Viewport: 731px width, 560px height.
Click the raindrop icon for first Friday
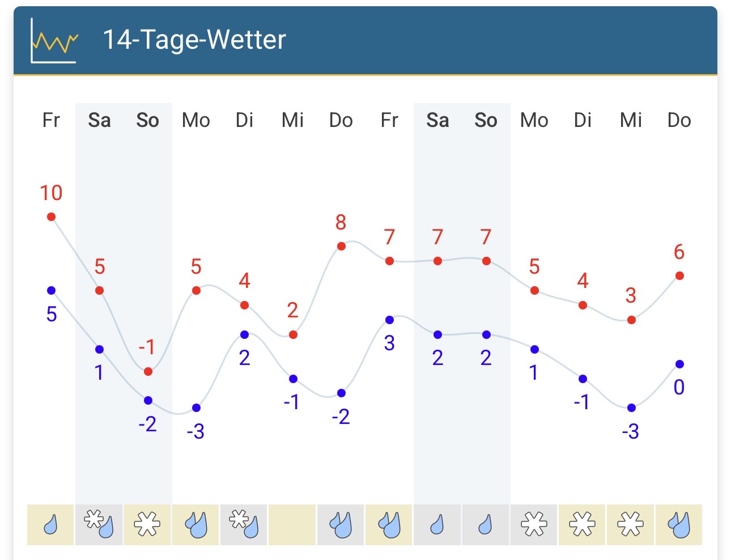(50, 525)
